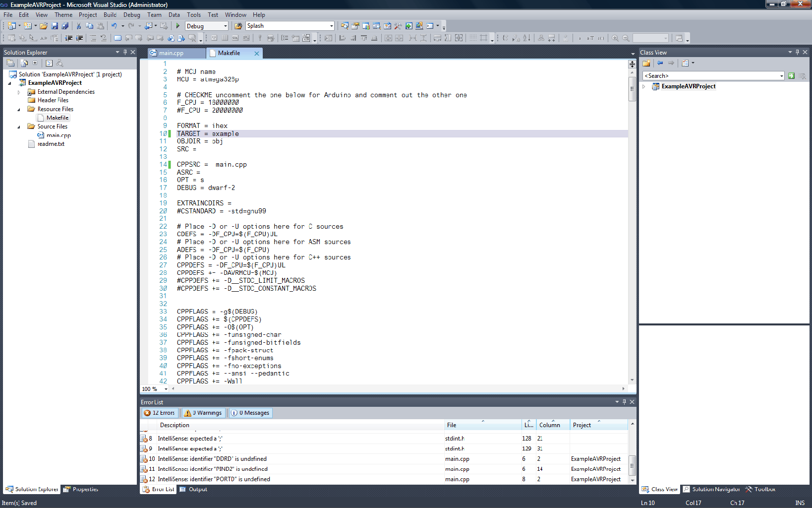Click the Zoom In magnifier toolbar icon

click(x=615, y=38)
